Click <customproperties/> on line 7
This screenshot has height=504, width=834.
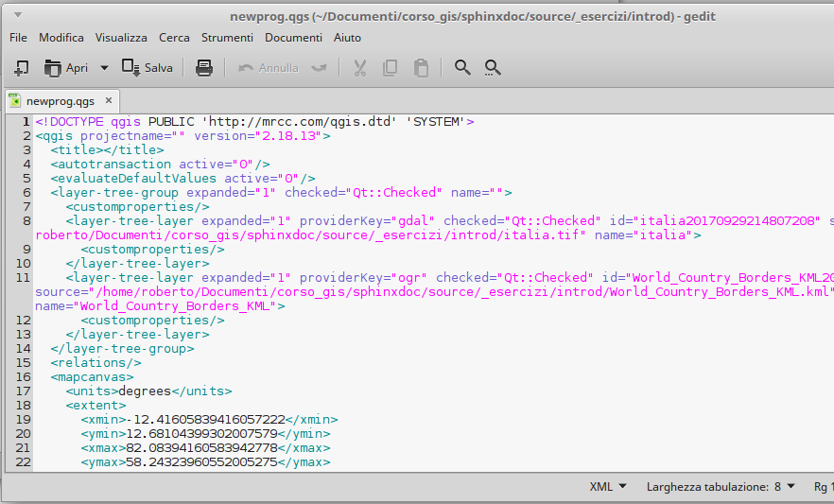pos(138,207)
